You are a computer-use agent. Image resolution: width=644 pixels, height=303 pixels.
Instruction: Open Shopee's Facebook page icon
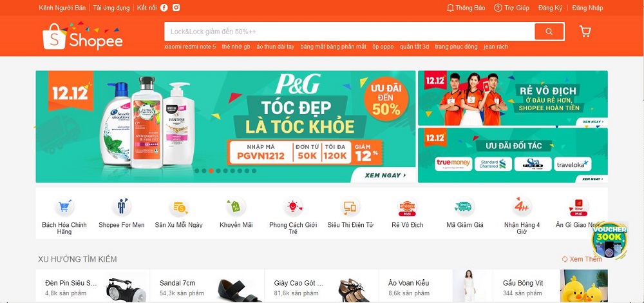[x=164, y=7]
